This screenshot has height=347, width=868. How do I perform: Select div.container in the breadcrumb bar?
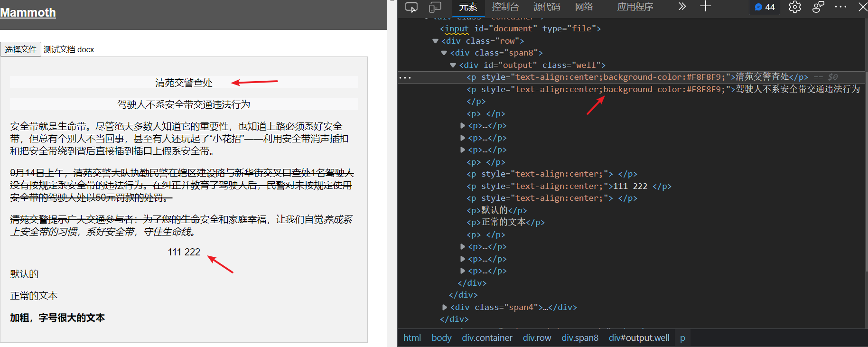click(487, 338)
